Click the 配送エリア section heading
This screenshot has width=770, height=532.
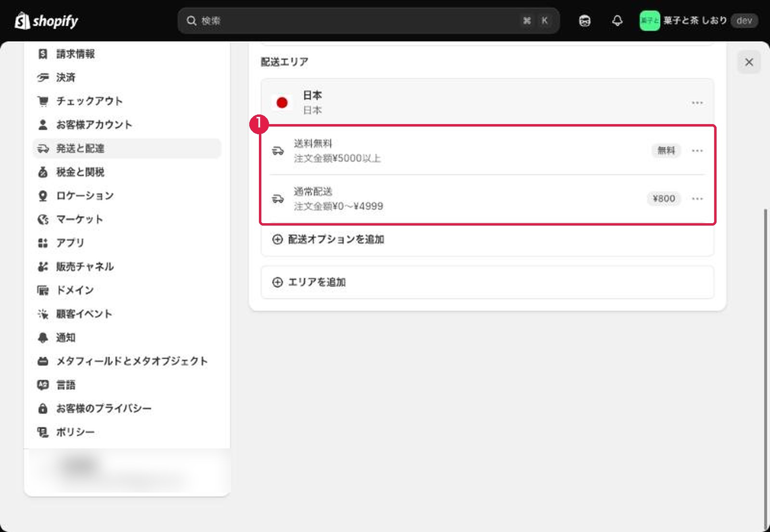(284, 62)
